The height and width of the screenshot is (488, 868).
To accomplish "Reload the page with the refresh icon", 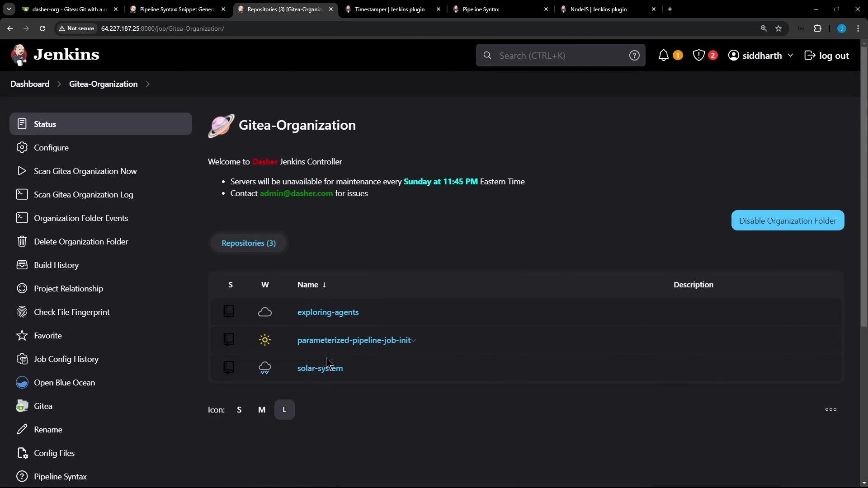I will 42,28.
